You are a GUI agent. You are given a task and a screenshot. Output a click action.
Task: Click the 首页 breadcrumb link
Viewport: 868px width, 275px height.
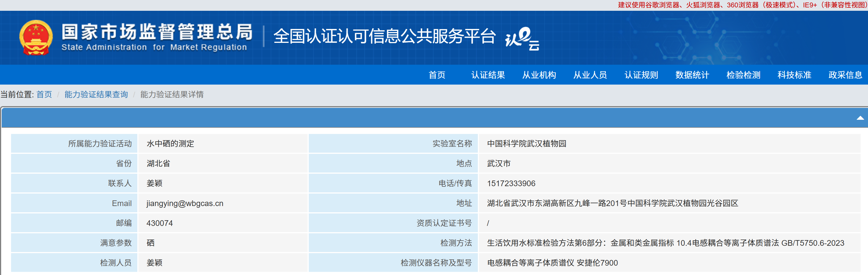point(44,94)
